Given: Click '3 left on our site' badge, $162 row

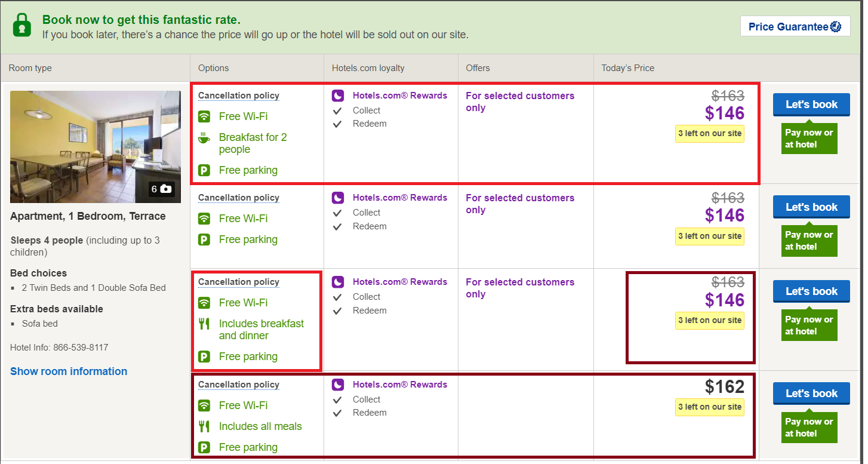Looking at the screenshot, I should point(710,407).
